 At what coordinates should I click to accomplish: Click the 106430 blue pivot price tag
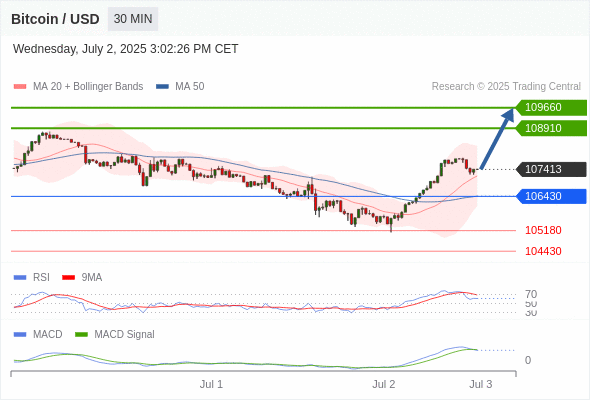click(x=551, y=196)
